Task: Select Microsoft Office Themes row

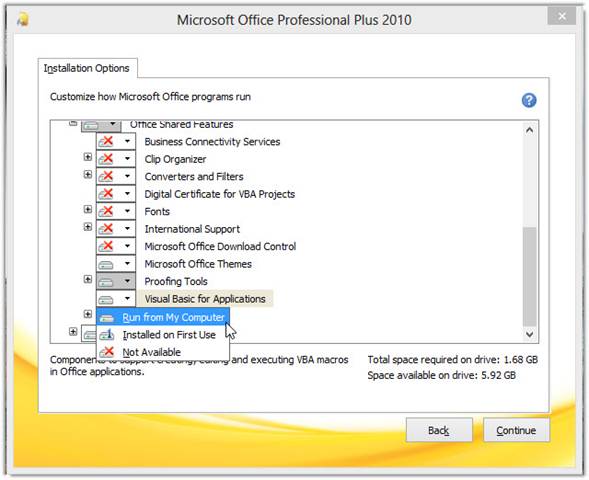Action: tap(198, 264)
